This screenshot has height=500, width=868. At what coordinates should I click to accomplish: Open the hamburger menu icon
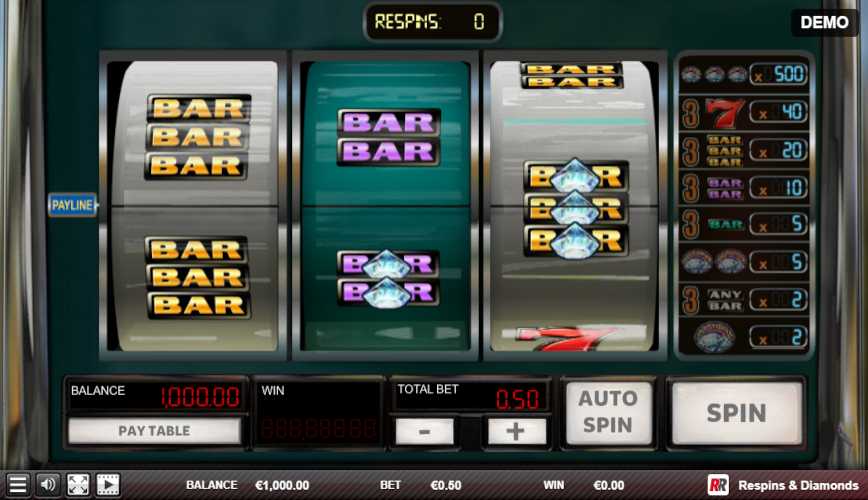click(17, 485)
